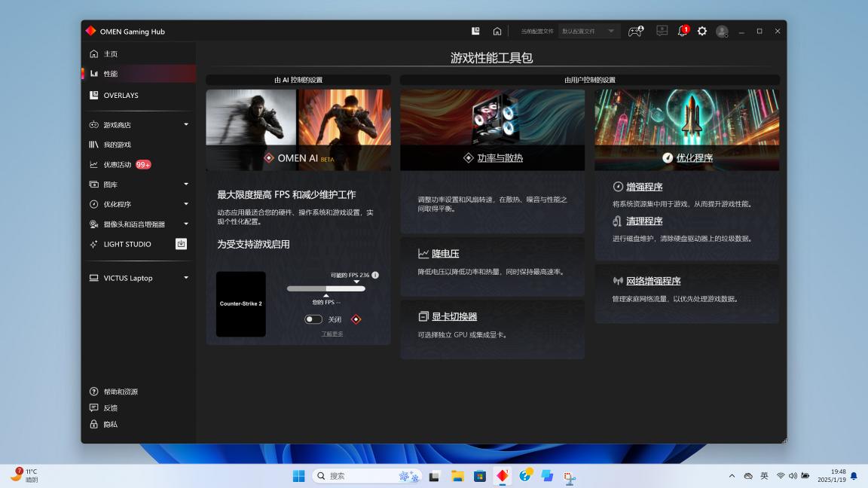Open the 默认配置文件 profile dropdown

[x=589, y=32]
